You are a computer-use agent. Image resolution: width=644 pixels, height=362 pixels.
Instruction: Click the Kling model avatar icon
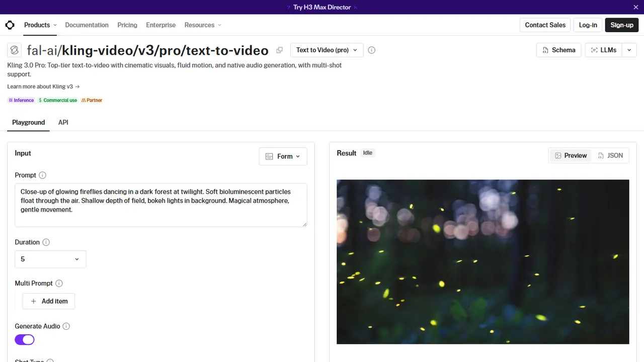point(14,50)
